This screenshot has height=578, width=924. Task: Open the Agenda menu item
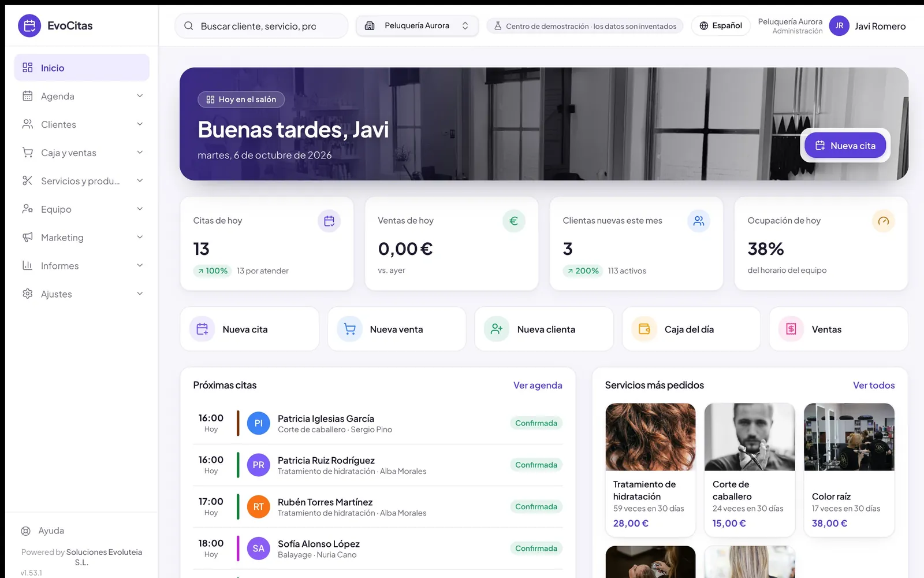click(82, 96)
